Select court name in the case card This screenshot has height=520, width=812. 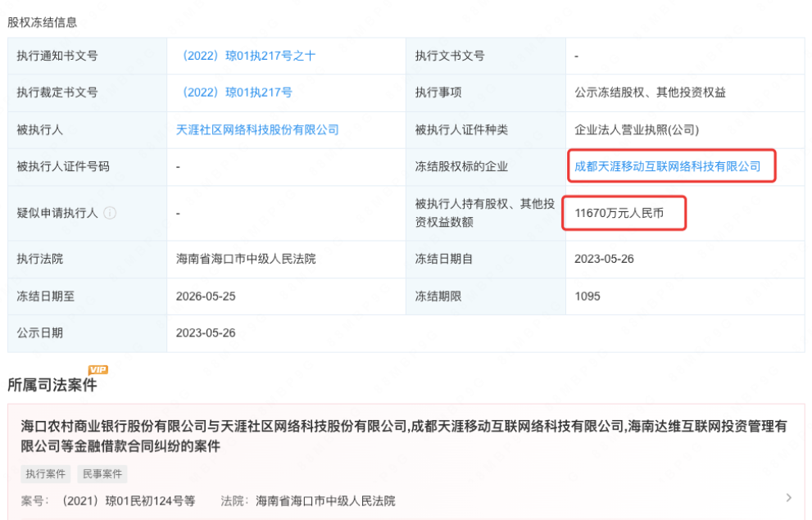[325, 501]
